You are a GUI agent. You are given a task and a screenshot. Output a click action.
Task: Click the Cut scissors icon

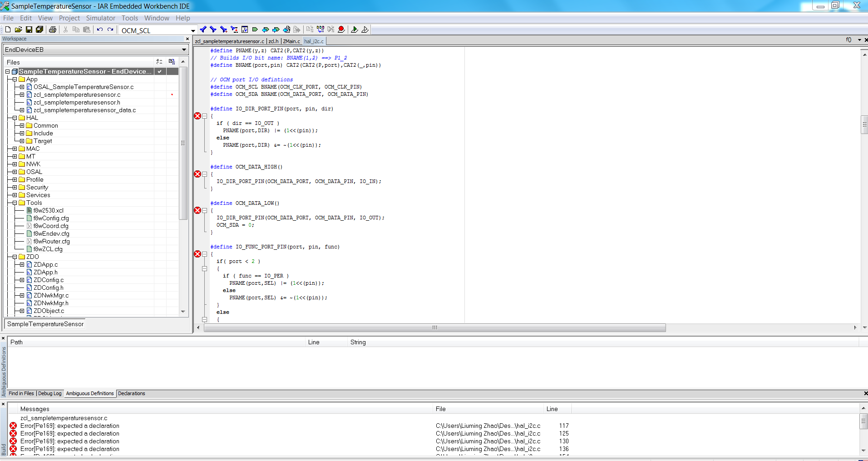point(65,30)
